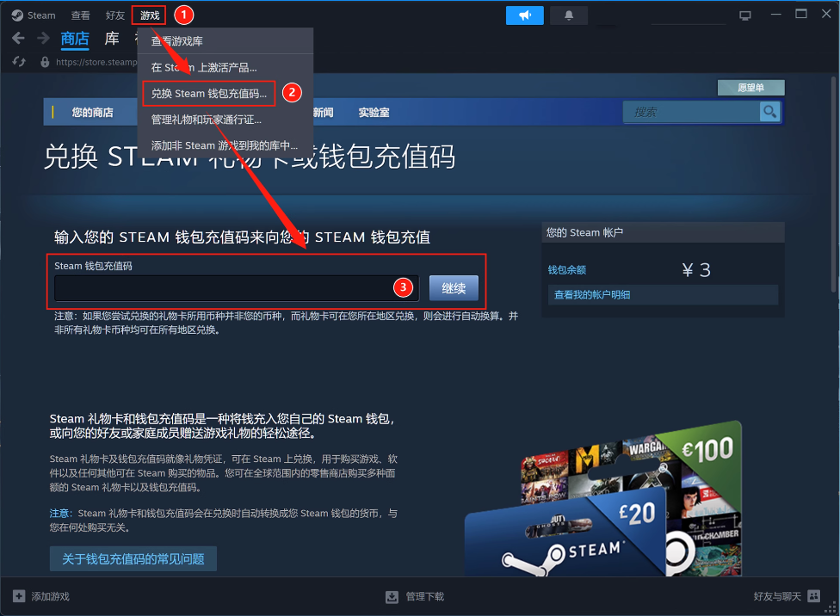The image size is (840, 616).
Task: Open Friends and Chat icon
Action: click(x=814, y=596)
